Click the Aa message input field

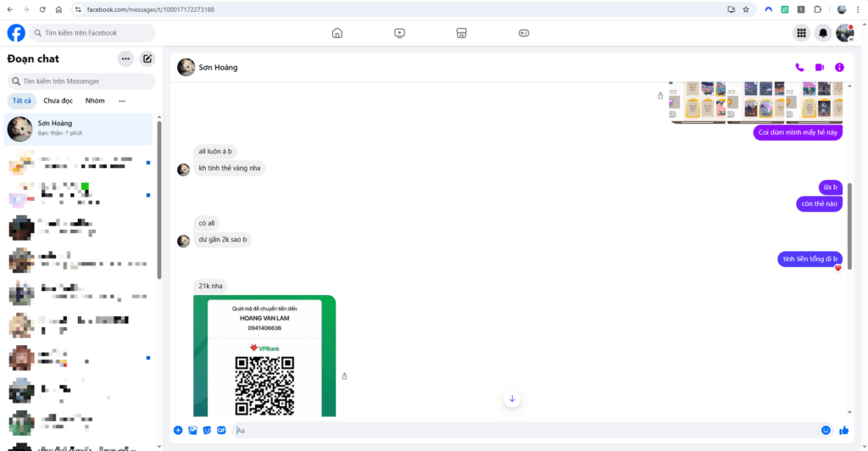(526, 431)
